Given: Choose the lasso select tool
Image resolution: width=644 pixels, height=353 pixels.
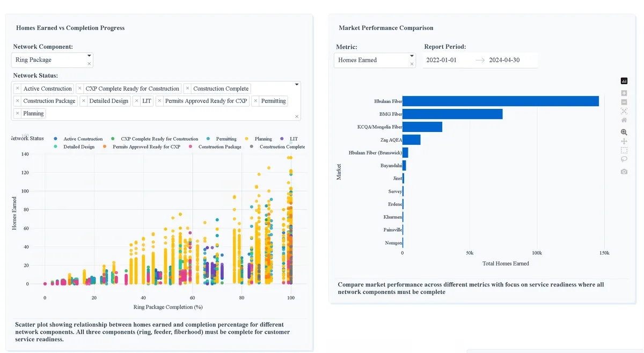Looking at the screenshot, I should point(624,159).
